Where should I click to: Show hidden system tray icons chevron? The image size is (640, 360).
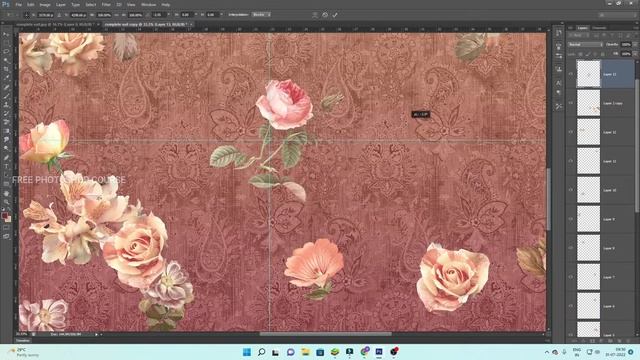point(547,352)
